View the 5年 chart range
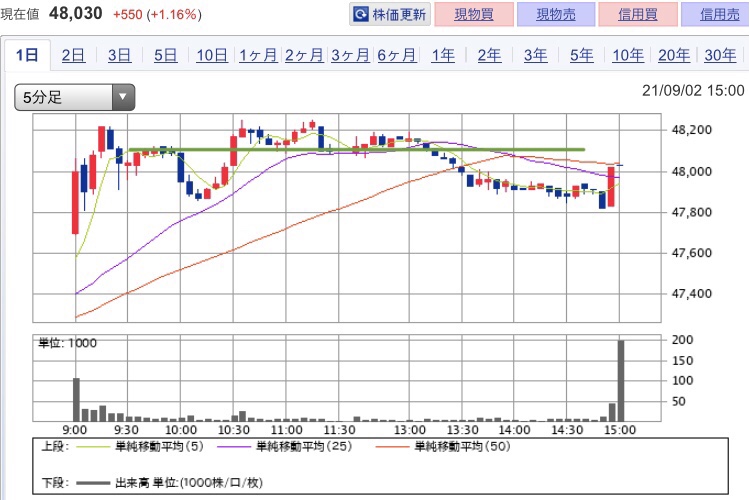749x500 pixels. (581, 55)
